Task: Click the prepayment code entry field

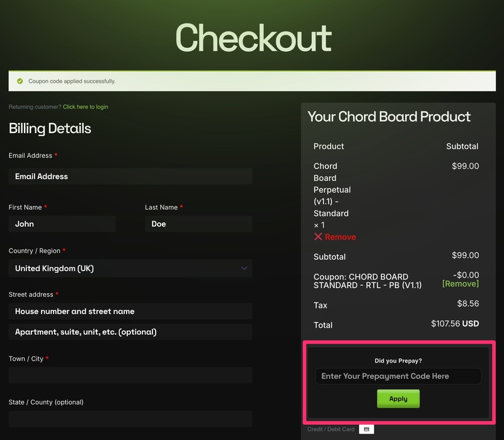Action: coord(398,376)
